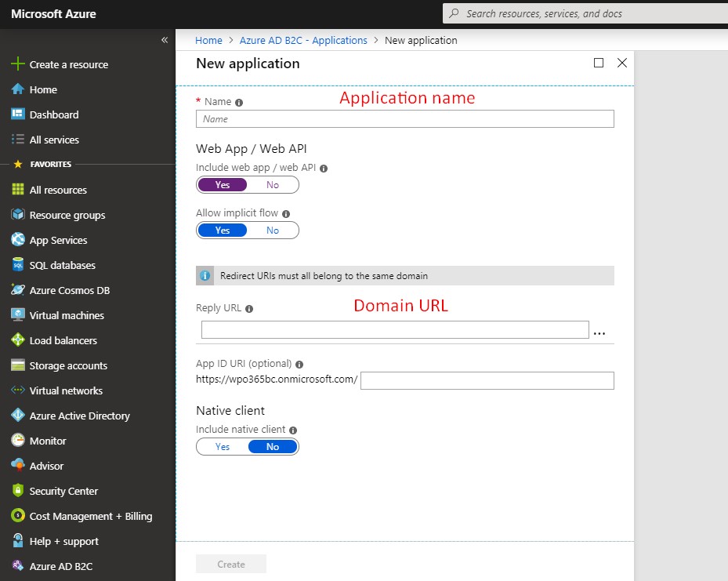Screen dimensions: 728x581
Task: Click info icon beside Include web app / web API
Action: [x=324, y=169]
